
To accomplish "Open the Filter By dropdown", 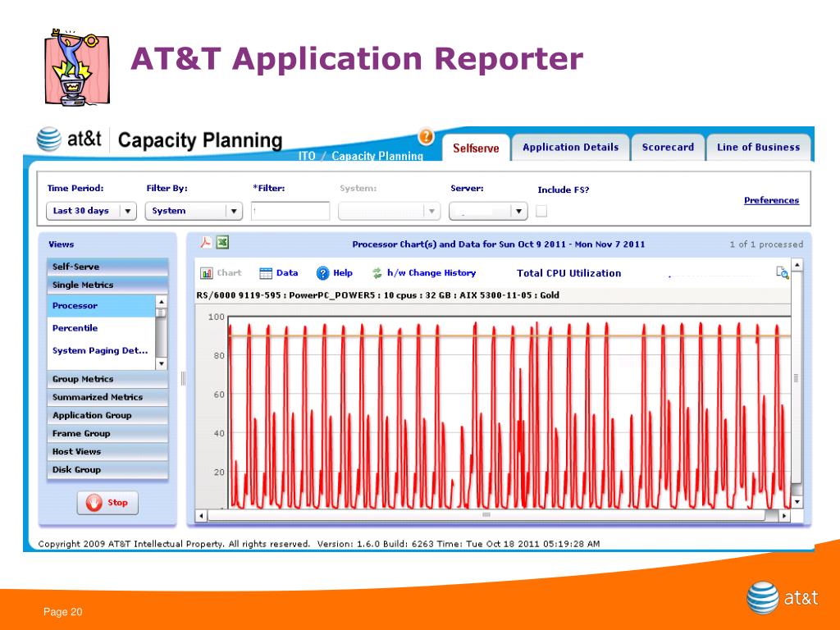I will (194, 211).
